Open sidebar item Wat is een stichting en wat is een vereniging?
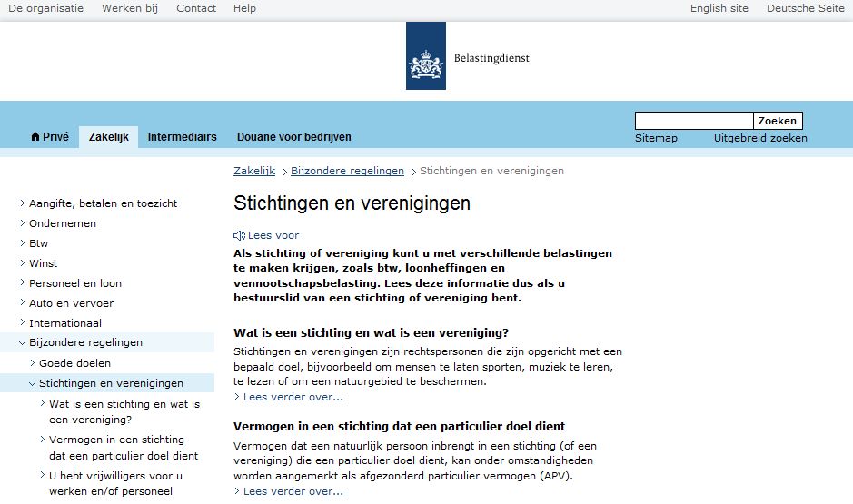Viewport: 853px width, 504px height. pyautogui.click(x=124, y=411)
